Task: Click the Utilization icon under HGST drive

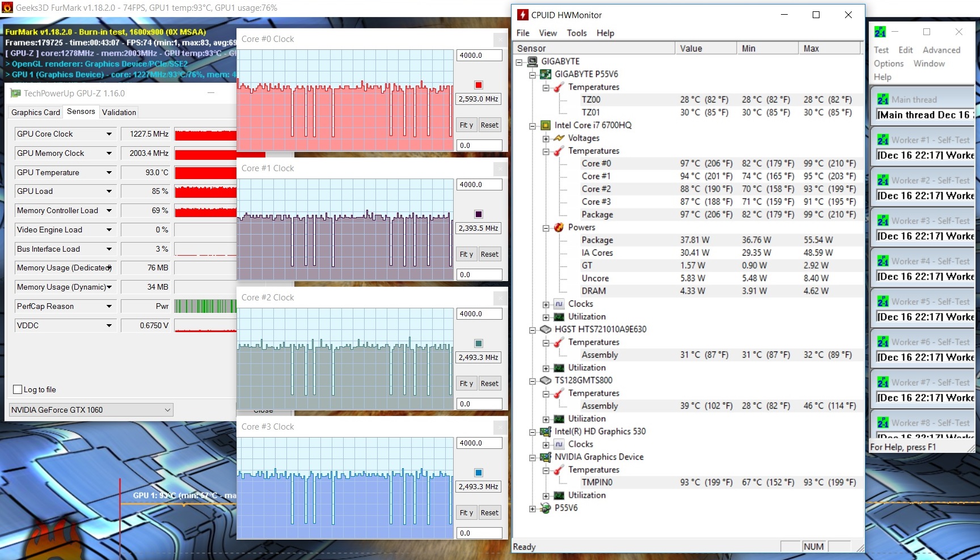Action: click(x=559, y=368)
